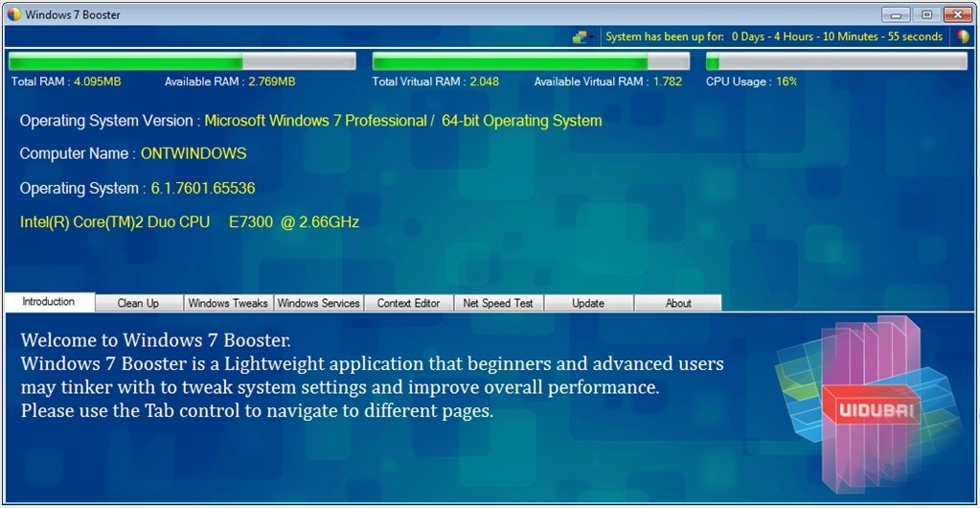The width and height of the screenshot is (980, 508).
Task: Go to the Windows Services tab
Action: click(319, 304)
